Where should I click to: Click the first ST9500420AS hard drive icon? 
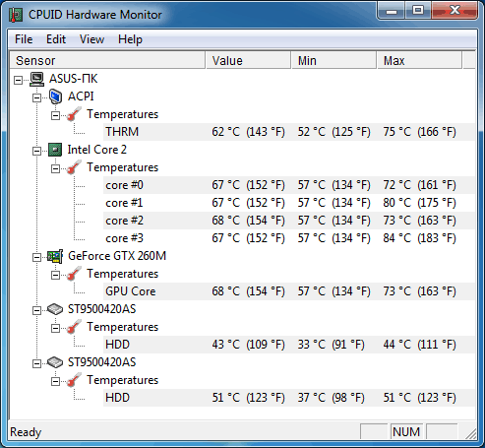click(55, 309)
